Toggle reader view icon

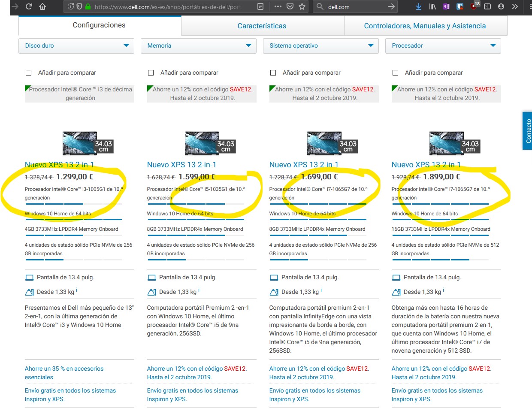[x=260, y=6]
